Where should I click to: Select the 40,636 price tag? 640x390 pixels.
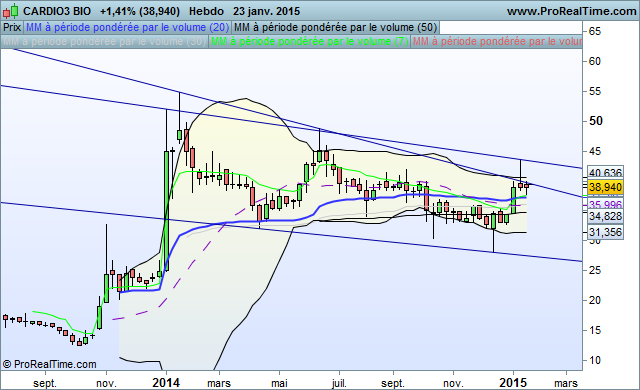point(605,173)
